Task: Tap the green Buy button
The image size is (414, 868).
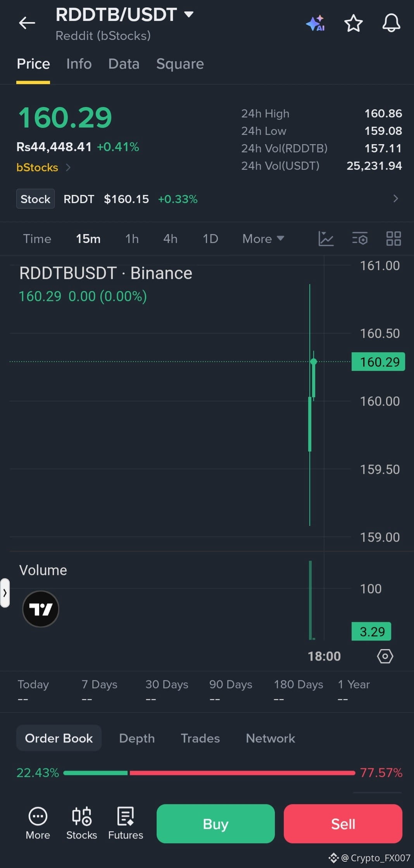Action: point(216,823)
